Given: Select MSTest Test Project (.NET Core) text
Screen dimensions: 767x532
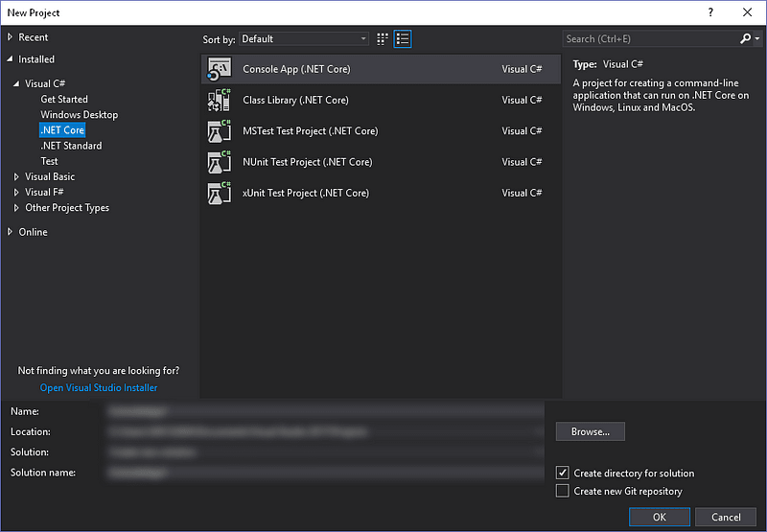Looking at the screenshot, I should (x=310, y=131).
